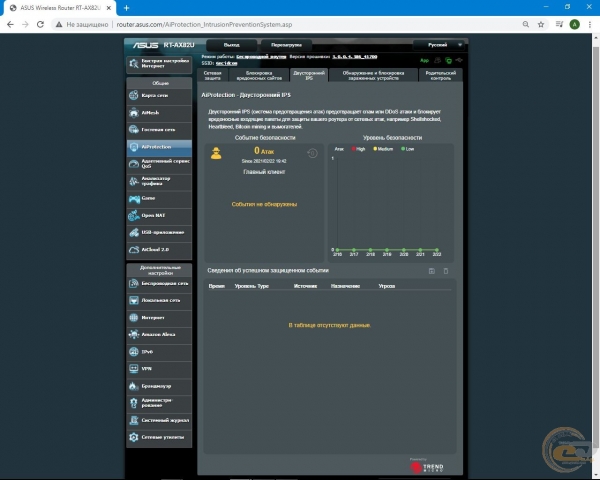The width and height of the screenshot is (600, 480).
Task: Click the browser address bar
Action: (283, 24)
